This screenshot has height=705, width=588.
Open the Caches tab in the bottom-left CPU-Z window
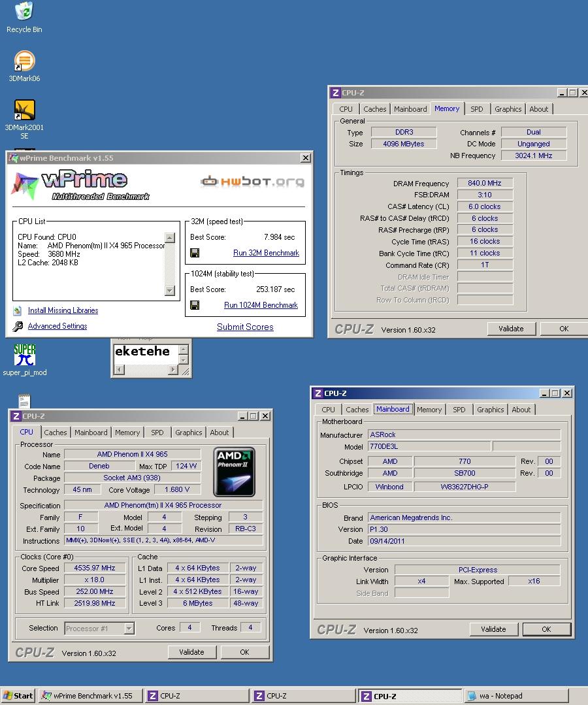point(56,433)
